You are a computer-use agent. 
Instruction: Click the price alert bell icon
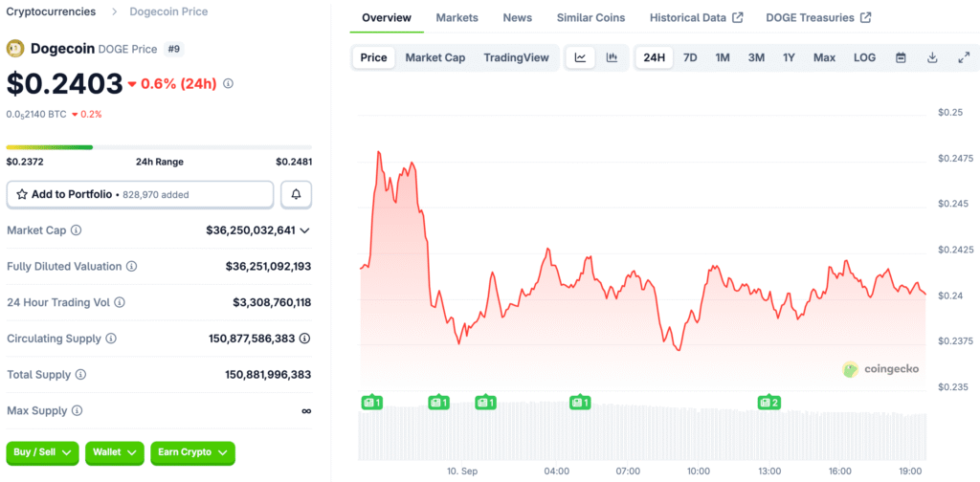click(297, 194)
